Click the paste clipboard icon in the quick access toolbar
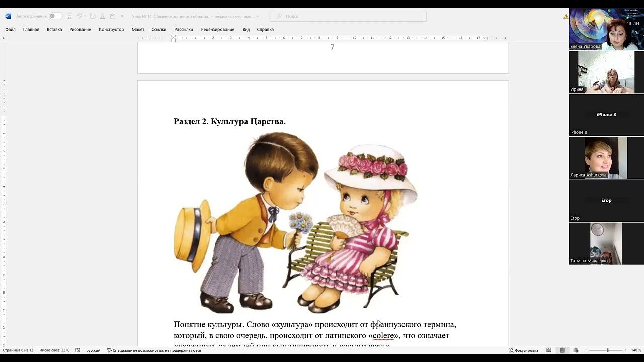The height and width of the screenshot is (362, 644). [113, 16]
